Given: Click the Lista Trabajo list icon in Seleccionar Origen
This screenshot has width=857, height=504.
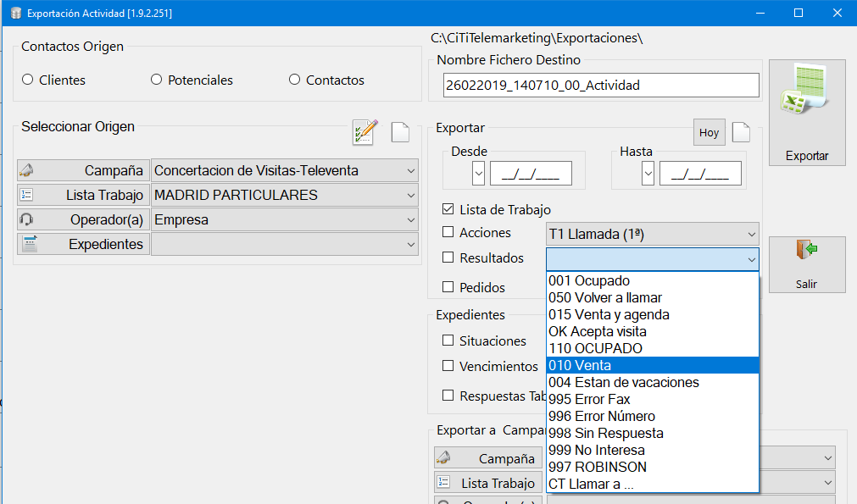Looking at the screenshot, I should coord(26,194).
